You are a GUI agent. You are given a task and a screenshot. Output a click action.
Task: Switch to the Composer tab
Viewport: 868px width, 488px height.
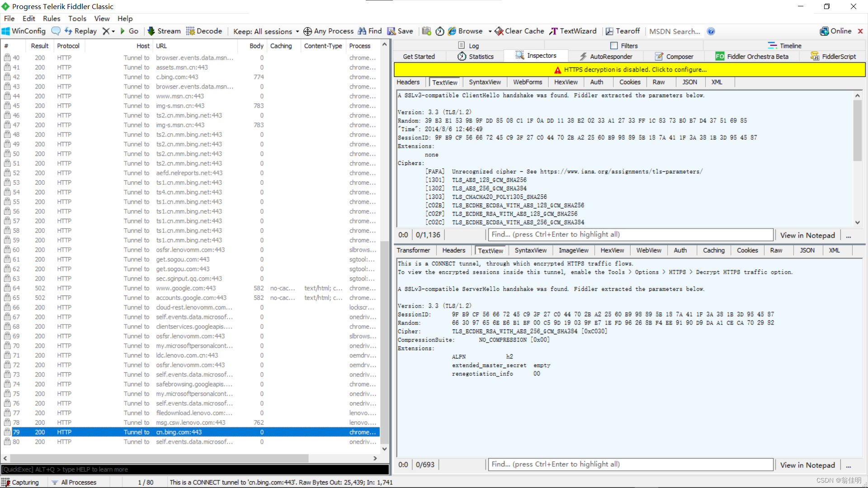click(x=674, y=56)
